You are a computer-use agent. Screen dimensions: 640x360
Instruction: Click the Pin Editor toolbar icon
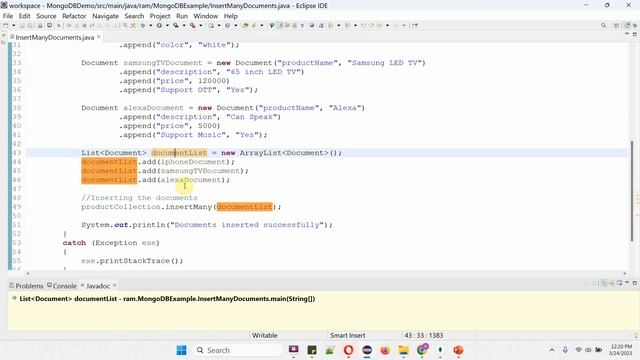pos(415,25)
